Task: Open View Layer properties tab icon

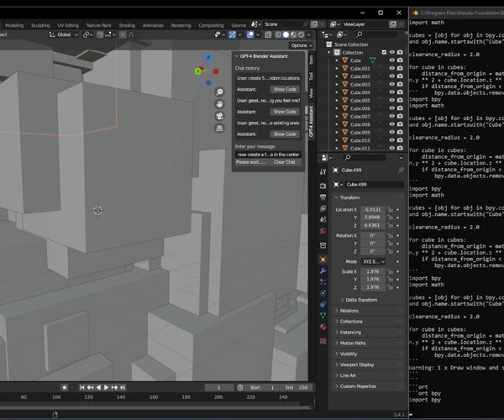Action: [x=323, y=208]
